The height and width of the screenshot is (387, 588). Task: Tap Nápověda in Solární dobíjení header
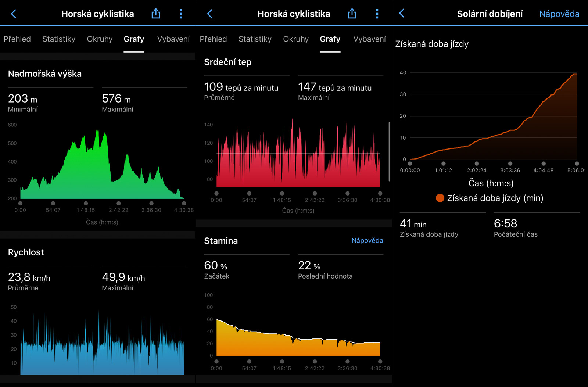pos(559,14)
